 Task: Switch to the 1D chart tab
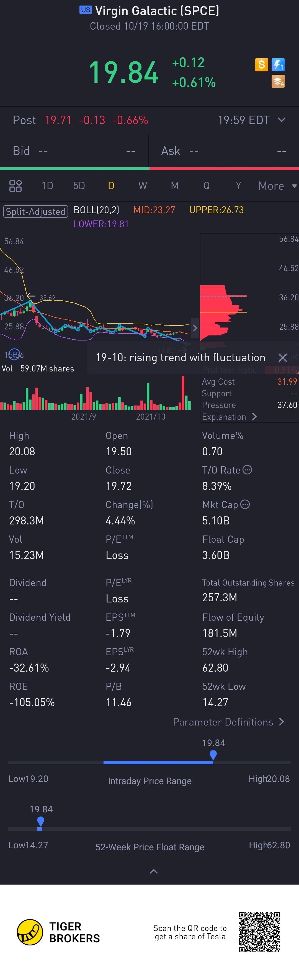tap(47, 186)
